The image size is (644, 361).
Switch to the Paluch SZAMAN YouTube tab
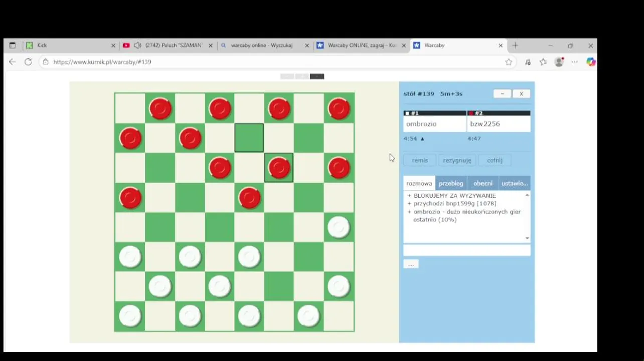tap(168, 45)
